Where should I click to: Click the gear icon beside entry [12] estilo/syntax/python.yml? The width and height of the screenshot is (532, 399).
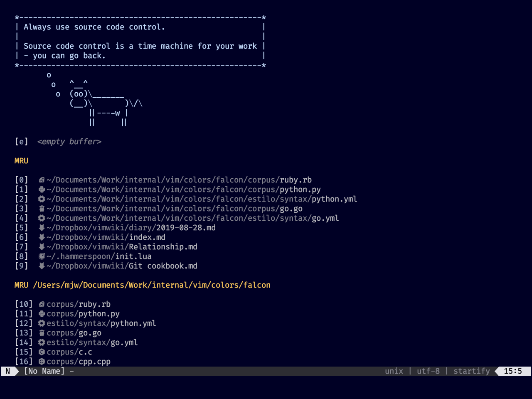click(x=42, y=323)
